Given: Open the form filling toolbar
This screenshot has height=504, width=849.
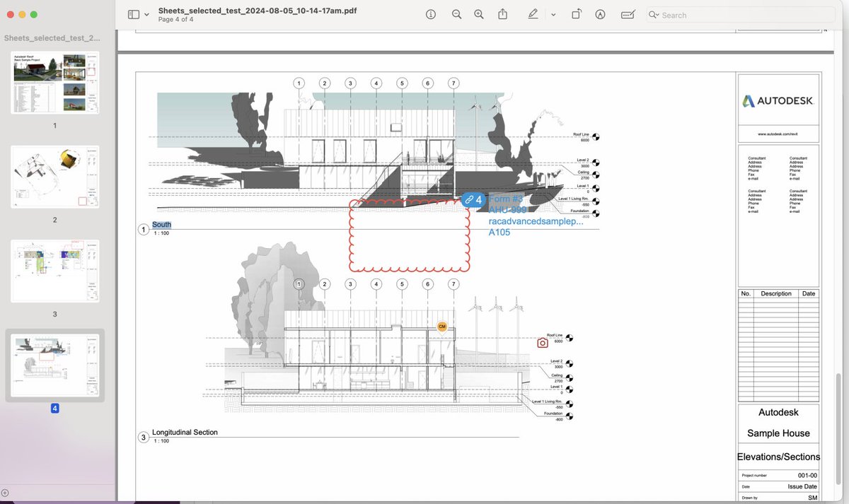Looking at the screenshot, I should pos(627,15).
